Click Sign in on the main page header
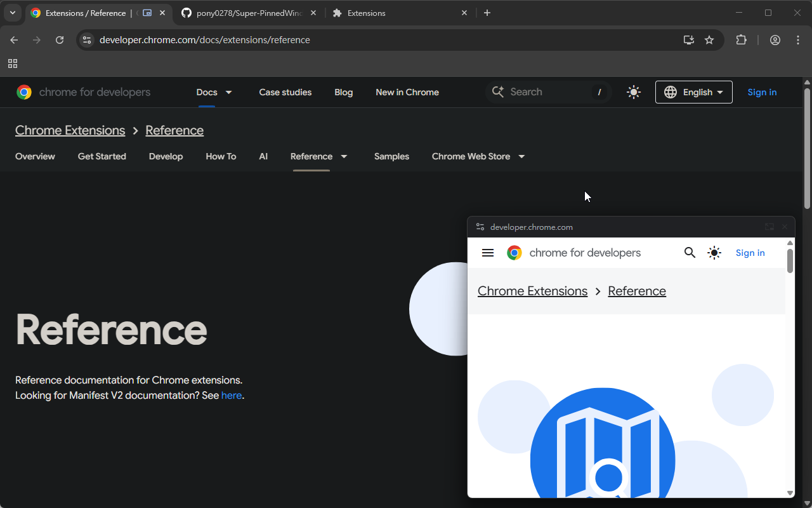The image size is (812, 508). (762, 92)
